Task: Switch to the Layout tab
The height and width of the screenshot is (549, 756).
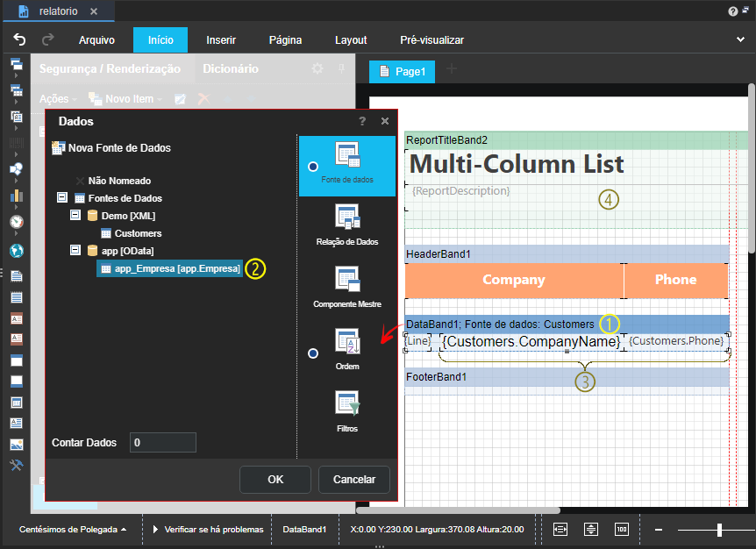Action: (351, 40)
